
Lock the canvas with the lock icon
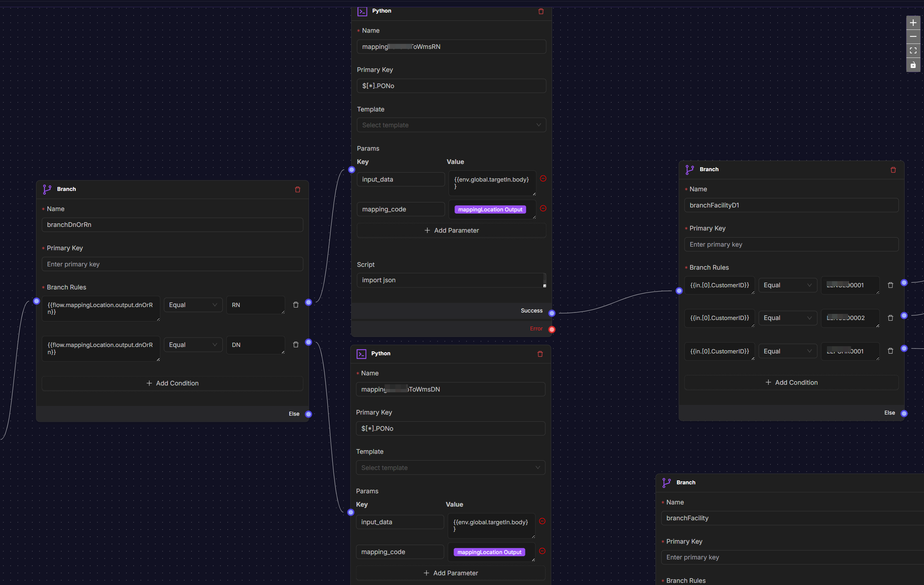click(913, 64)
